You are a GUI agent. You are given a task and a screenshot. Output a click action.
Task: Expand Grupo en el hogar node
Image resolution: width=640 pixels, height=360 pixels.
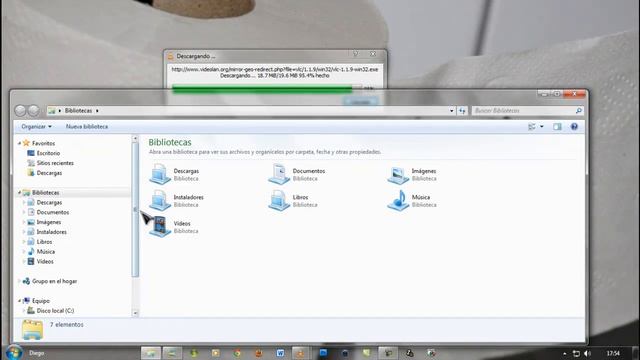pos(19,281)
